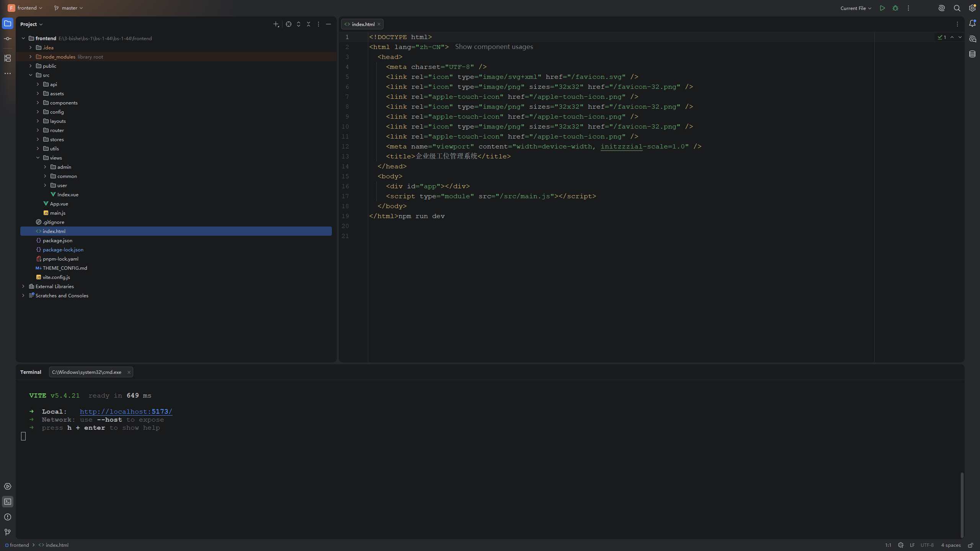
Task: Close the cmd.exe terminal tab
Action: 129,372
